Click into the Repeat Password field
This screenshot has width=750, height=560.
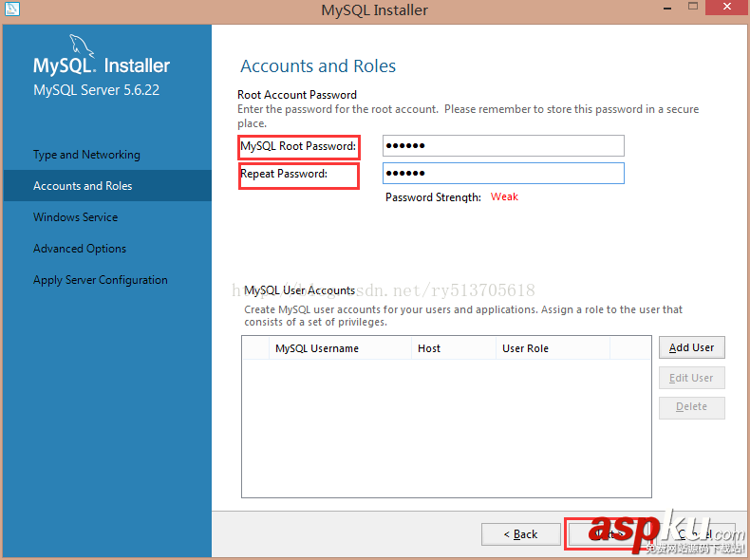tap(503, 173)
